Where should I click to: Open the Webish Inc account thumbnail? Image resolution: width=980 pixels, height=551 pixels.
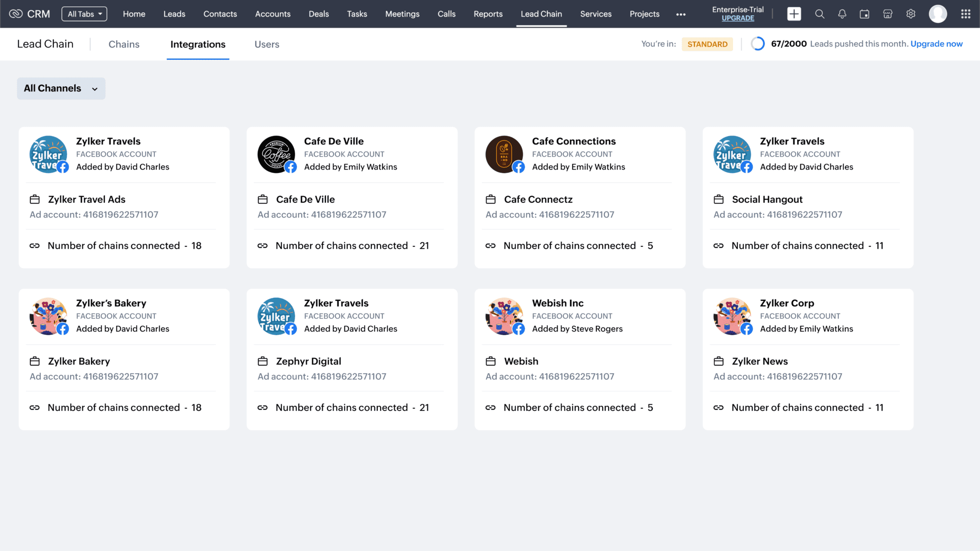click(504, 316)
